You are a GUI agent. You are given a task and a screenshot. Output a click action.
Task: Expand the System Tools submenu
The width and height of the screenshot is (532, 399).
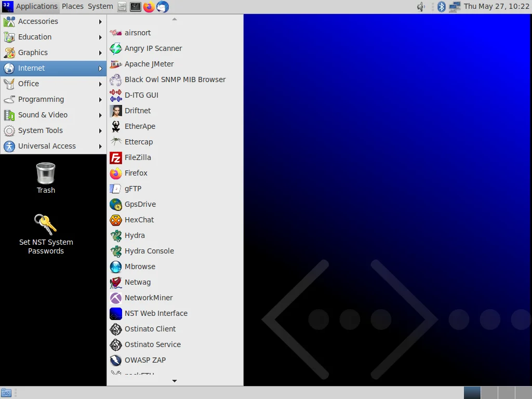click(54, 130)
